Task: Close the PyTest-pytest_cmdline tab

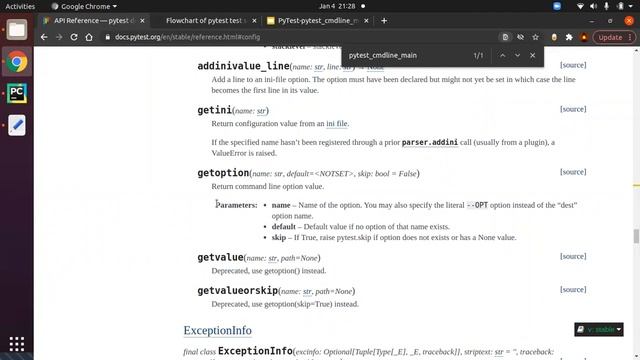Action: (366, 21)
